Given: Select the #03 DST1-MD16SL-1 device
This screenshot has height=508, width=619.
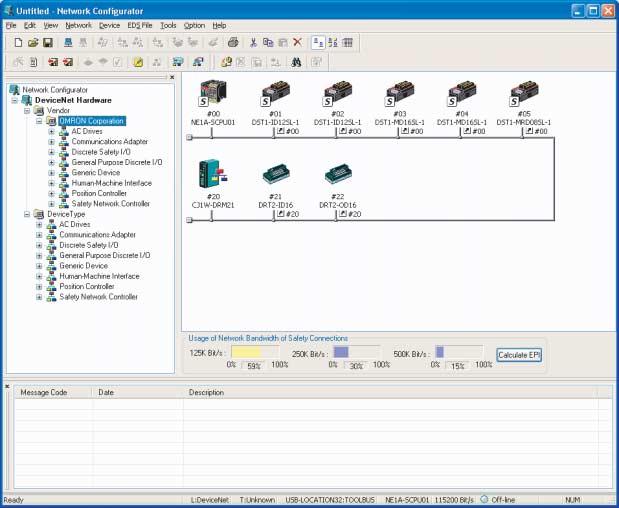Looking at the screenshot, I should 400,103.
